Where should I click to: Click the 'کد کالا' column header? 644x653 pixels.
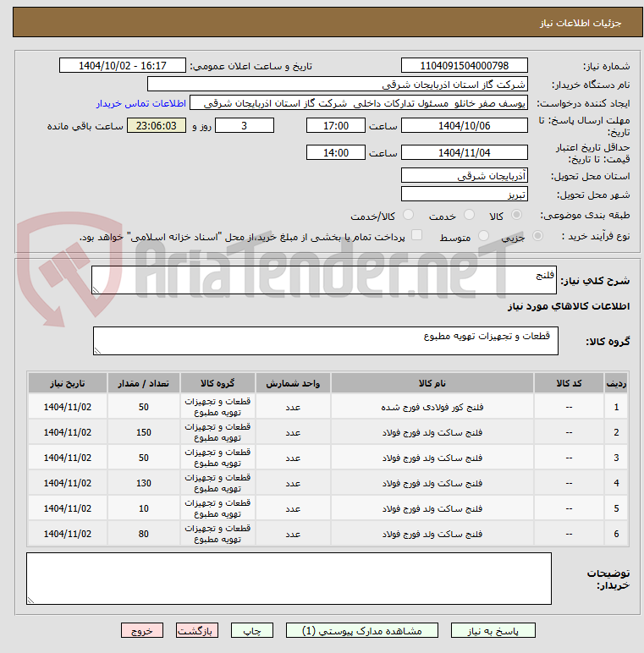(569, 383)
